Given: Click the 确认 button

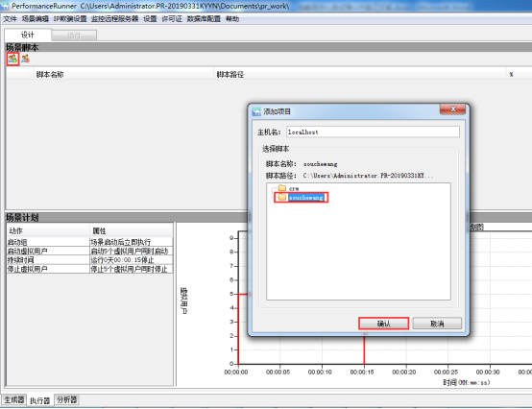Looking at the screenshot, I should (x=384, y=324).
